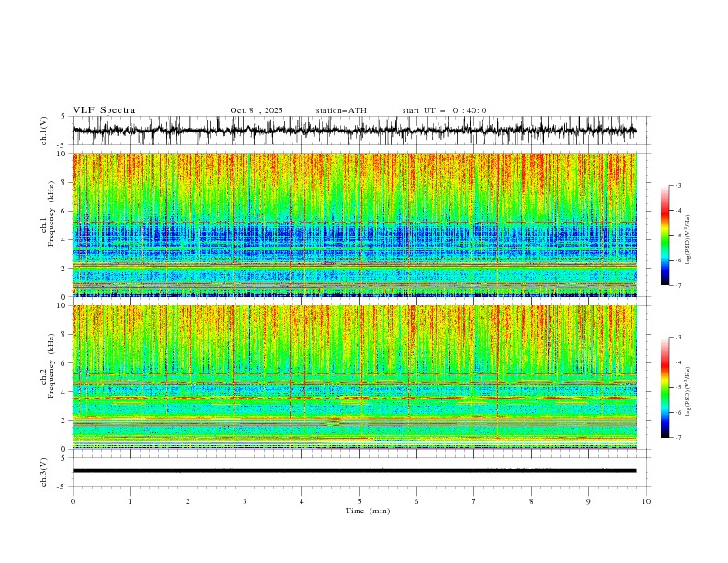Screen dimensions: 728x563
Task: Click time axis tick label "1"
Action: (130, 501)
